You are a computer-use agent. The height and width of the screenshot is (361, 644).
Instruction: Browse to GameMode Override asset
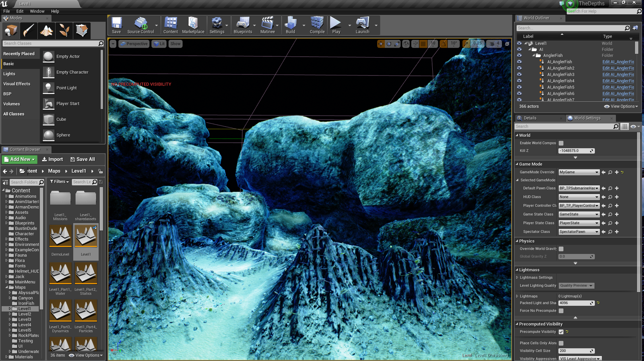(x=610, y=172)
